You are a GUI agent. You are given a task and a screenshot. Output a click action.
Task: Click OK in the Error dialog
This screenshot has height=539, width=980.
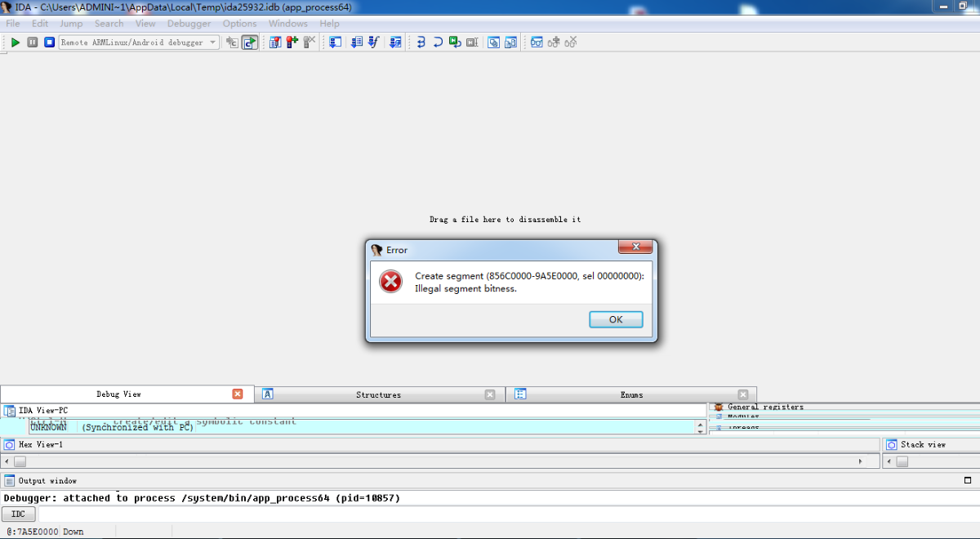(x=616, y=319)
